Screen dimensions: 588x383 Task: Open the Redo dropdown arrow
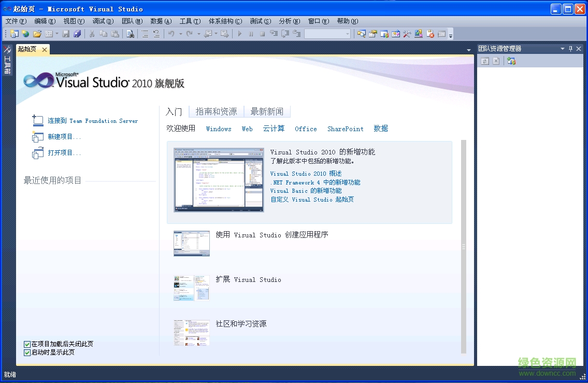point(198,34)
